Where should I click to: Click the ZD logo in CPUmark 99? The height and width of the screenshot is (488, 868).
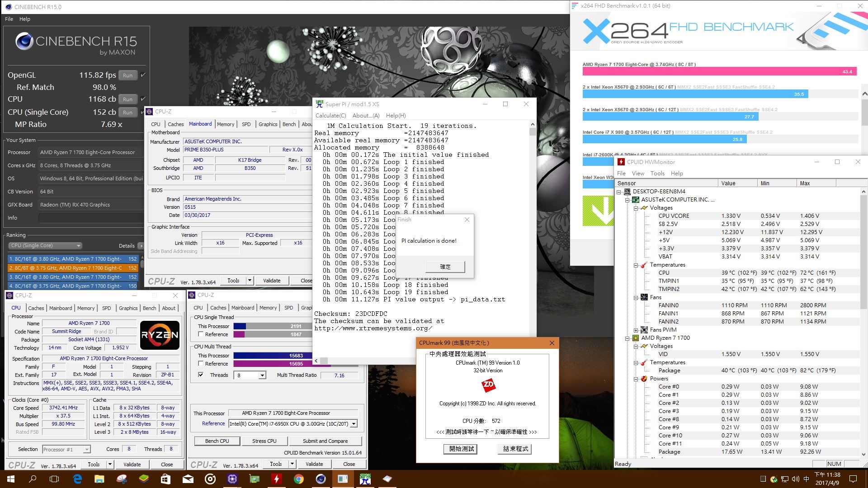pyautogui.click(x=488, y=385)
